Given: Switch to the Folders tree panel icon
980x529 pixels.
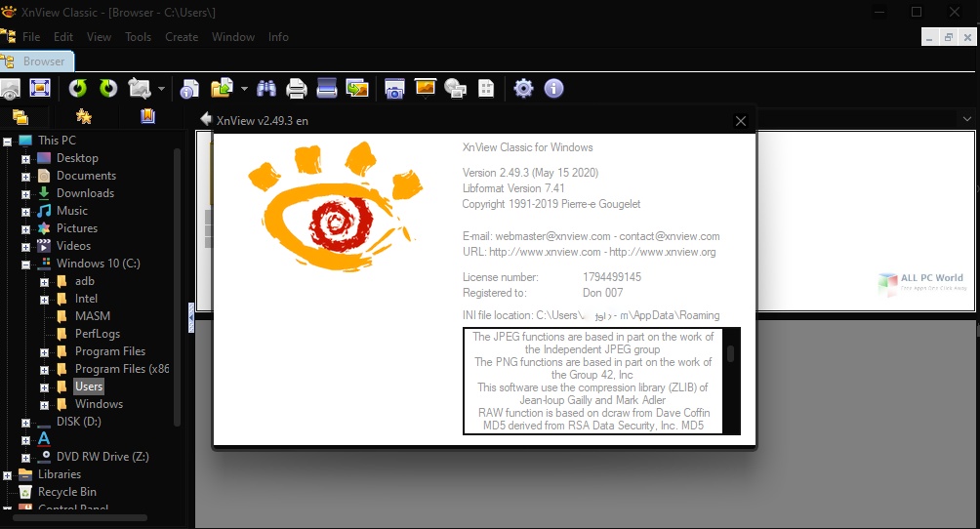Looking at the screenshot, I should (x=20, y=116).
